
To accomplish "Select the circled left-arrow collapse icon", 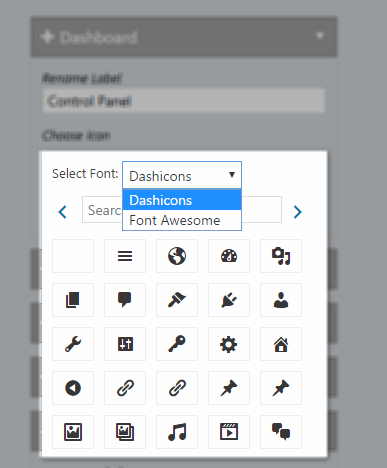I will coord(73,388).
